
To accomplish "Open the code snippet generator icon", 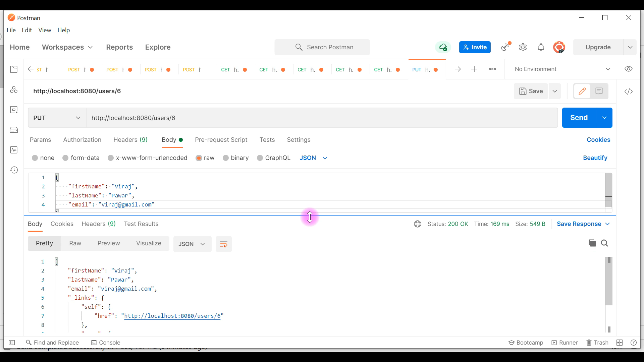I will (x=629, y=91).
